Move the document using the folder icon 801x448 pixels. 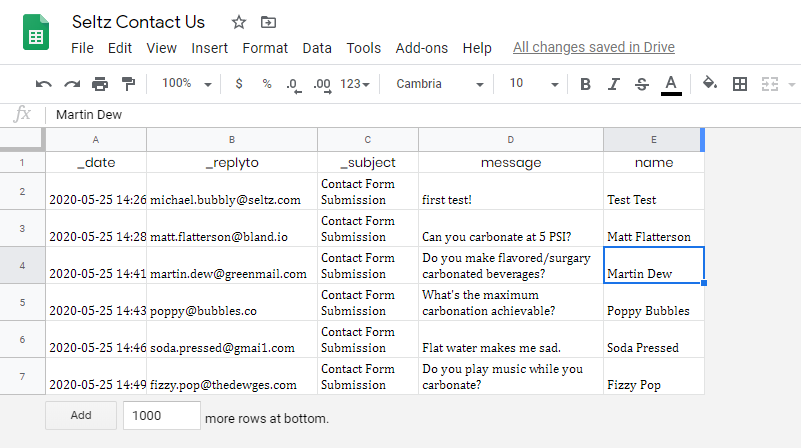pyautogui.click(x=268, y=22)
